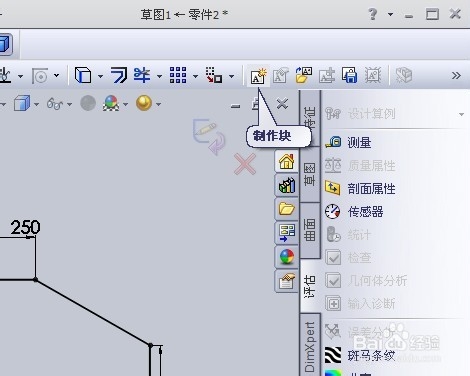Click the Hide/Show Items glasses icon
Screen dimensions: 470x376
(x=55, y=104)
